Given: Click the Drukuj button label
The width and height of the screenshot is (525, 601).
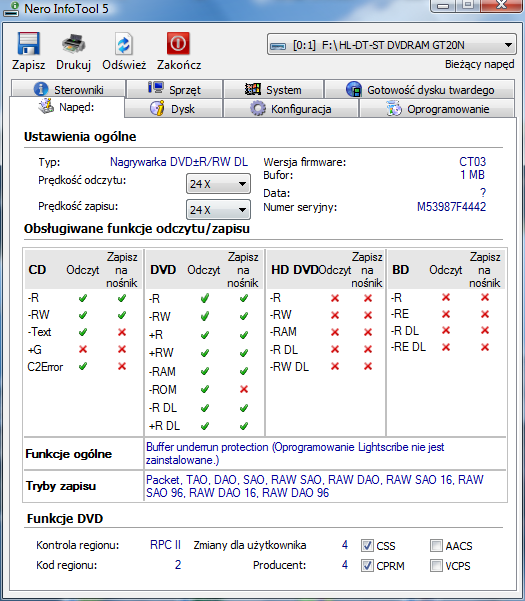Looking at the screenshot, I should click(x=74, y=65).
